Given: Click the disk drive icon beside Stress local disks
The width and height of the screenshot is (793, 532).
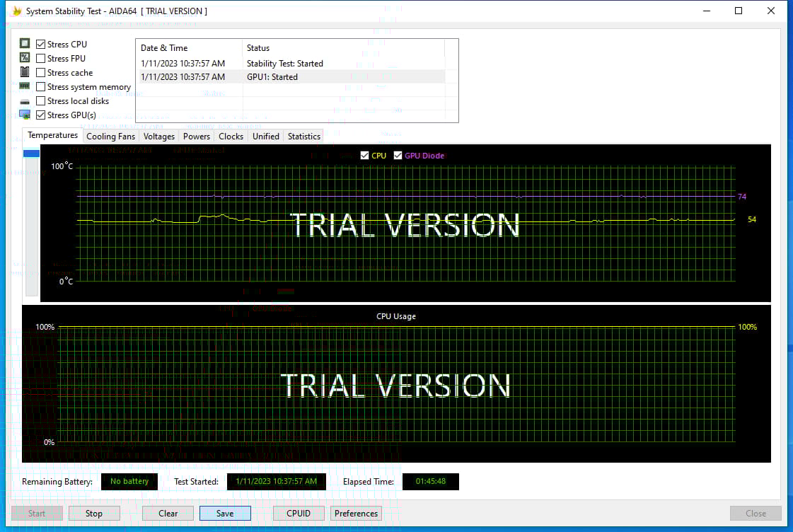Looking at the screenshot, I should (x=25, y=101).
